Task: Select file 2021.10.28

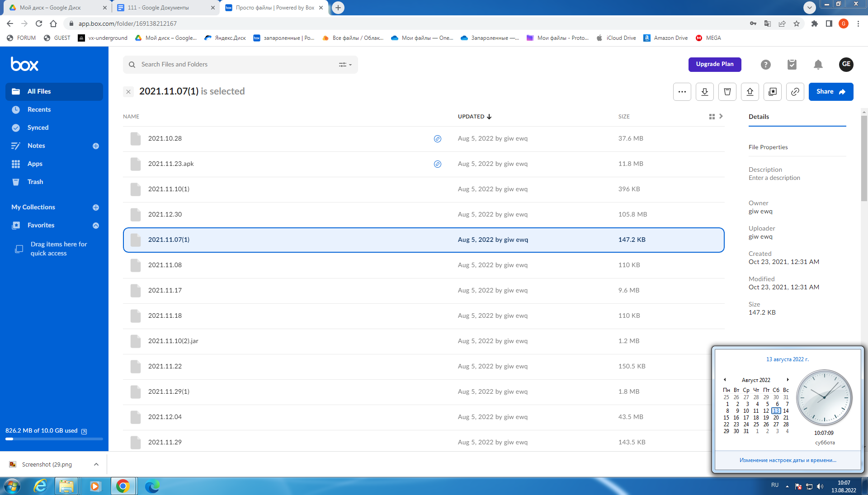Action: coord(424,139)
